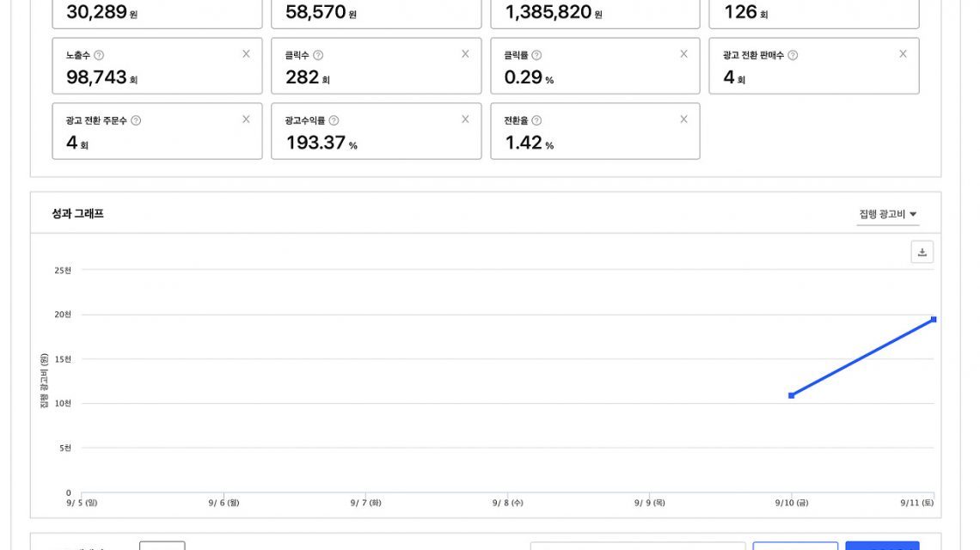The width and height of the screenshot is (980, 550).
Task: Click the 1,385,820 원 metric card
Action: pos(595,12)
